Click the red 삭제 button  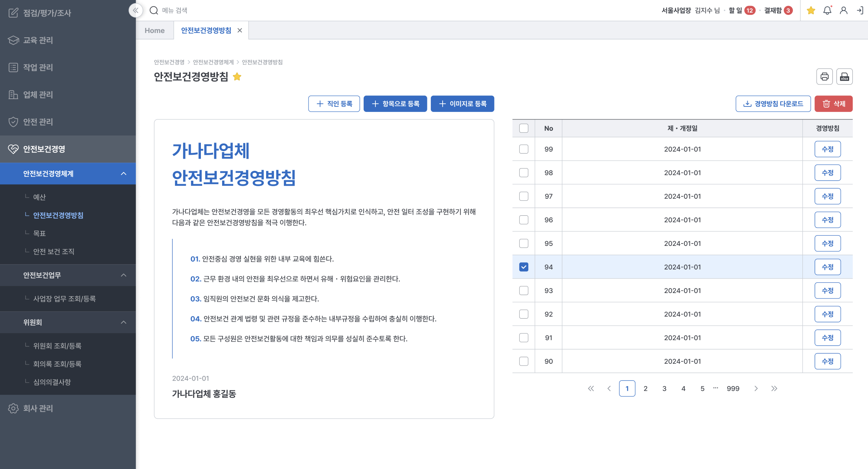pos(833,104)
